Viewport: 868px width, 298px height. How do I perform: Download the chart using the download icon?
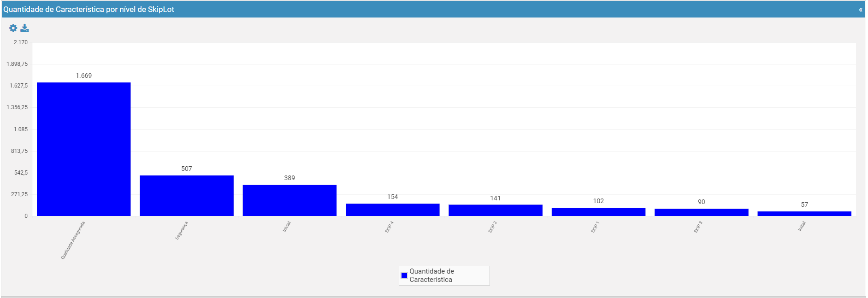[x=25, y=28]
